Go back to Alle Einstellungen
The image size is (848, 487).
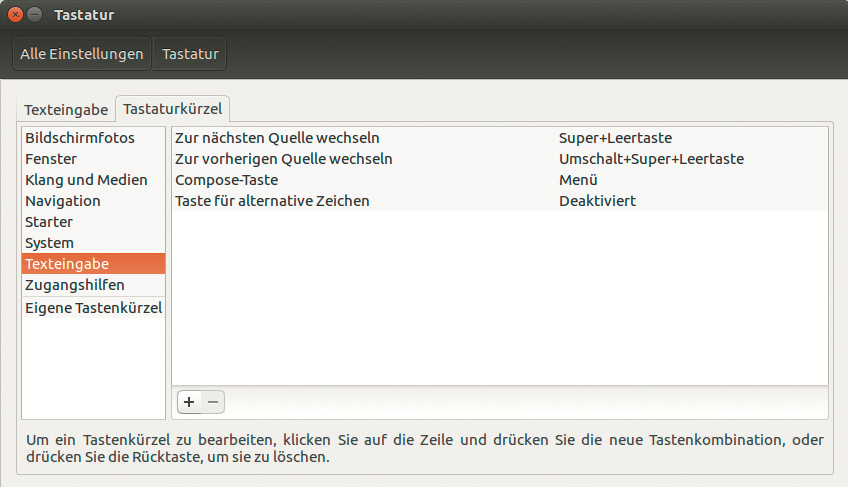point(82,54)
